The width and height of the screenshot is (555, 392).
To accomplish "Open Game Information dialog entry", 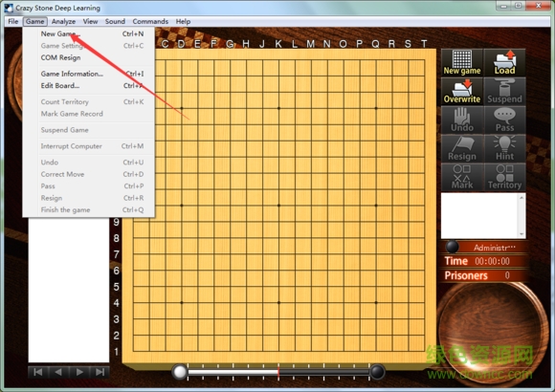I will click(x=88, y=74).
